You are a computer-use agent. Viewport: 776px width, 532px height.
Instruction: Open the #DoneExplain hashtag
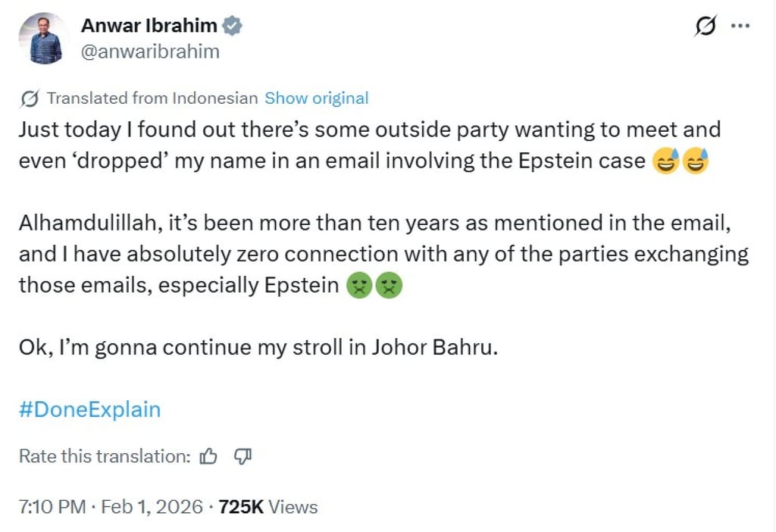pyautogui.click(x=89, y=409)
